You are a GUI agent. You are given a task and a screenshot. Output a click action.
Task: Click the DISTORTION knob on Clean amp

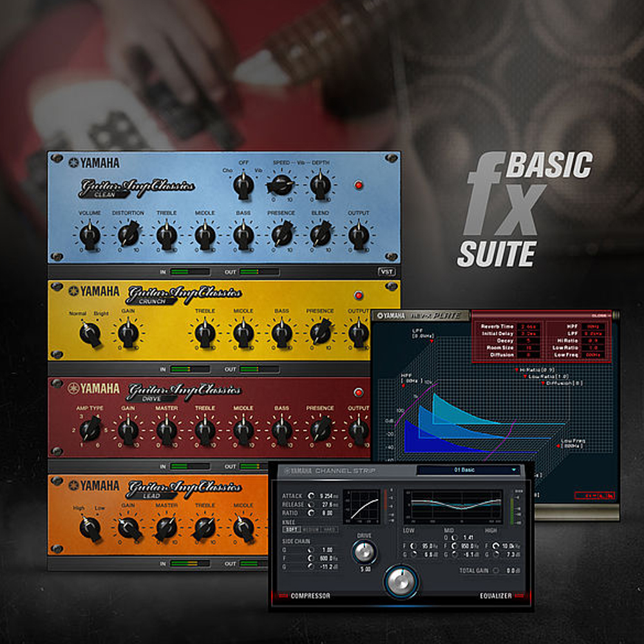pos(128,235)
